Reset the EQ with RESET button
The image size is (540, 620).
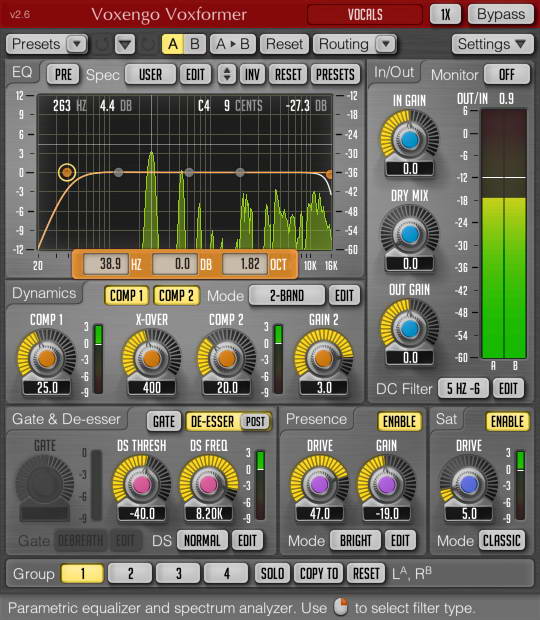coord(288,74)
